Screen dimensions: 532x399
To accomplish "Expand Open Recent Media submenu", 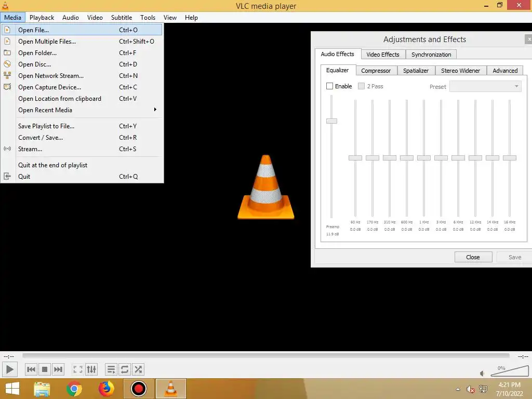I will point(82,110).
